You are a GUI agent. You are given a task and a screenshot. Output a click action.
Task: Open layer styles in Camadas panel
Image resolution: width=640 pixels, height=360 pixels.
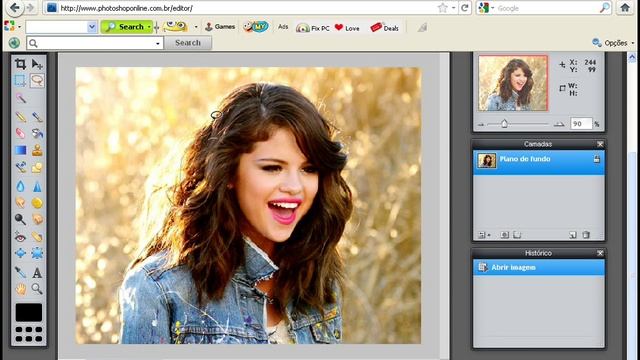pyautogui.click(x=517, y=235)
